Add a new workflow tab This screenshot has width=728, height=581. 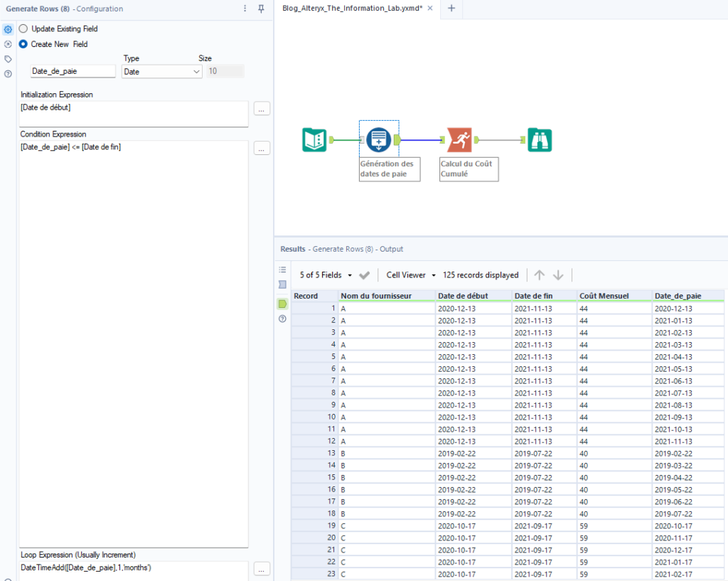point(451,8)
